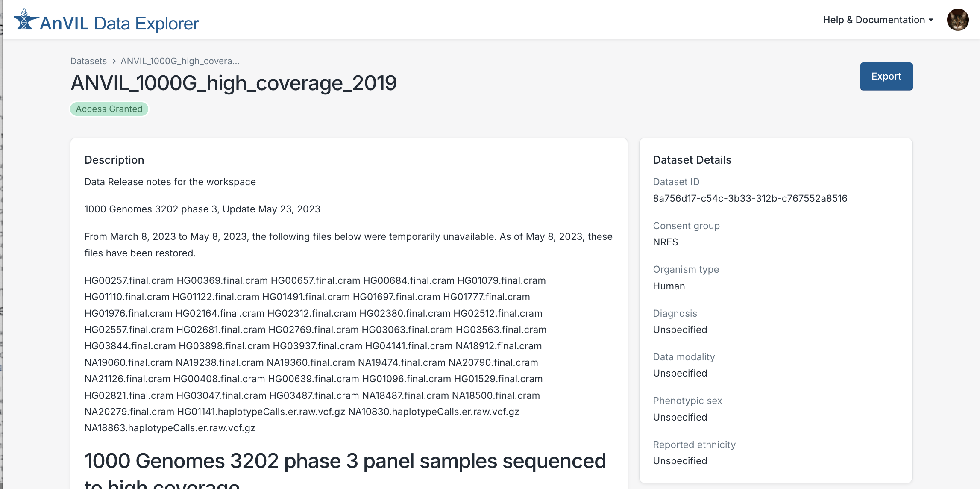Image resolution: width=980 pixels, height=489 pixels.
Task: Open the user profile avatar
Action: [x=957, y=20]
